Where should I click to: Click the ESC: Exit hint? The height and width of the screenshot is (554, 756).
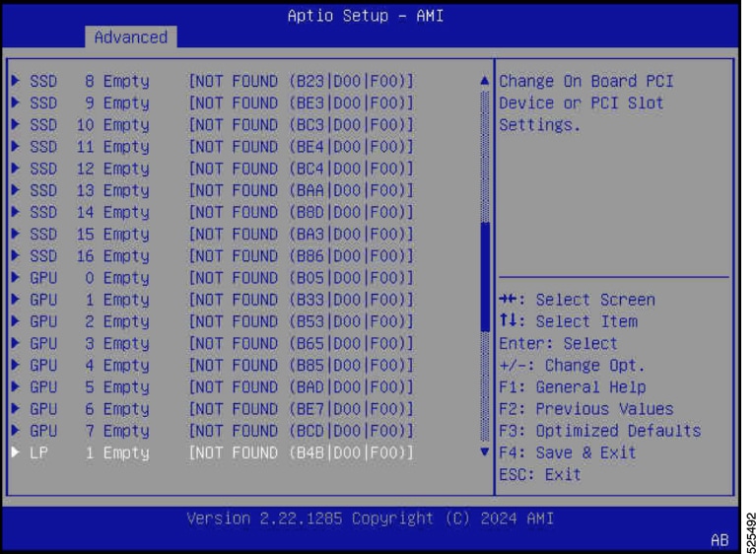[x=540, y=475]
